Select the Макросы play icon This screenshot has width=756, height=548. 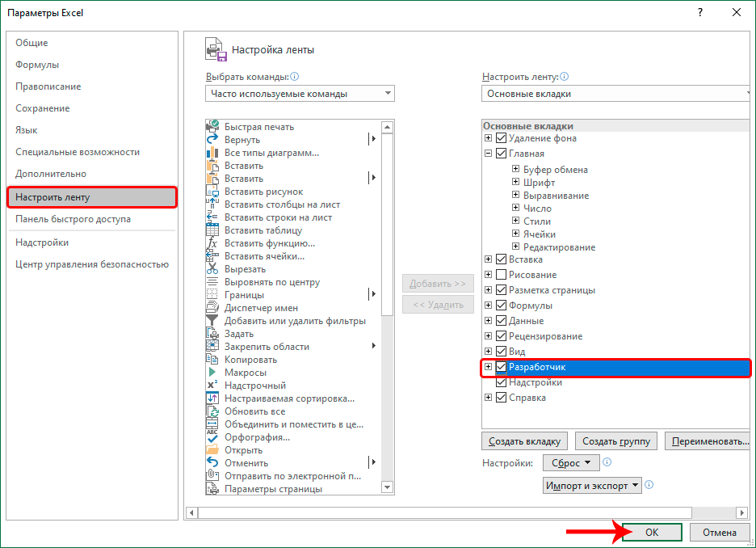[x=212, y=373]
